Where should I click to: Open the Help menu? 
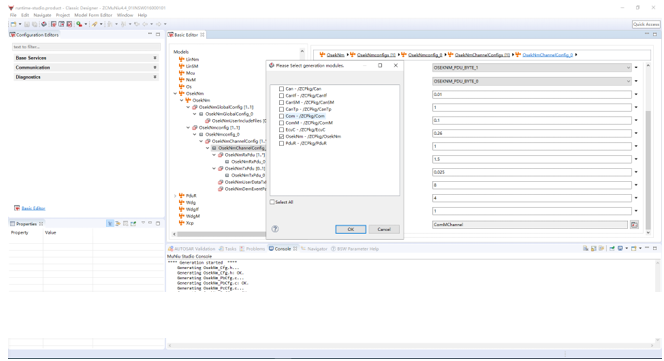[142, 15]
